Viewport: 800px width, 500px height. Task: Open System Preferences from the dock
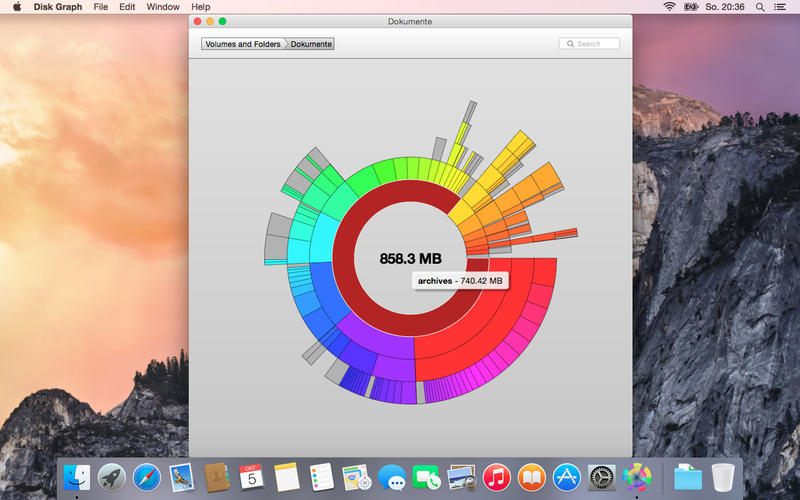601,478
